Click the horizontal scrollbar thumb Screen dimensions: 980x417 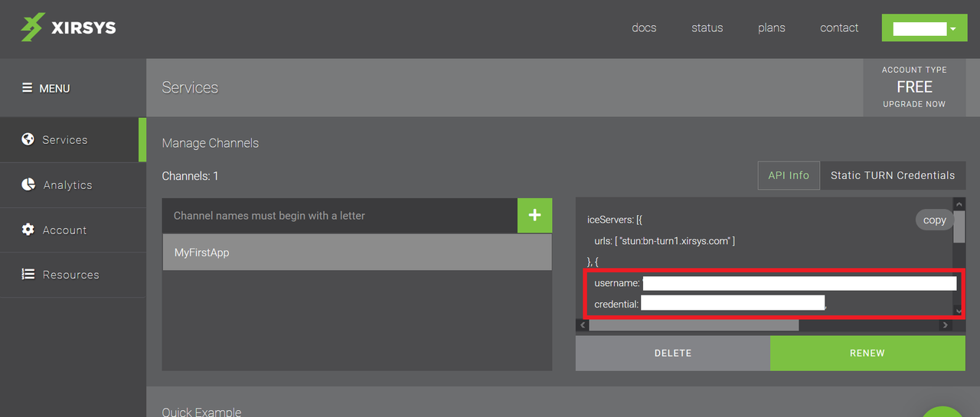click(694, 325)
